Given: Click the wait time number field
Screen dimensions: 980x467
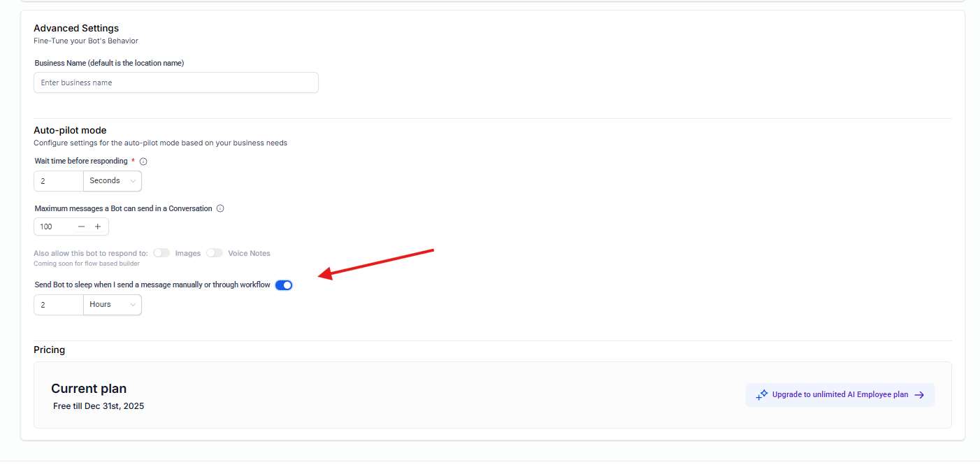Looking at the screenshot, I should click(59, 181).
